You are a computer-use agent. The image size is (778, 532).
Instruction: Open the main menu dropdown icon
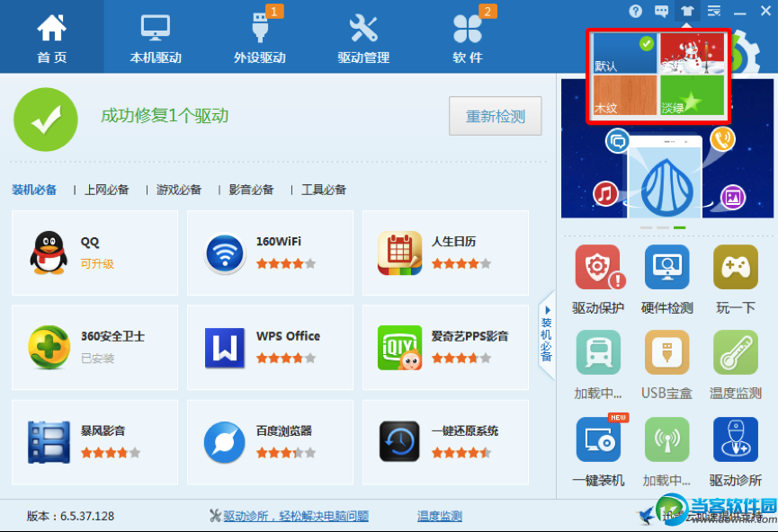tap(714, 11)
